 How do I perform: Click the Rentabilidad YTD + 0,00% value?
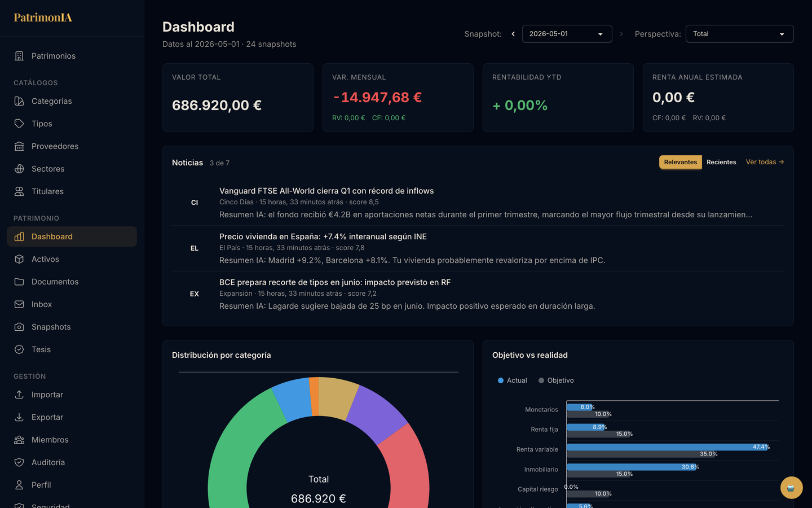click(520, 106)
